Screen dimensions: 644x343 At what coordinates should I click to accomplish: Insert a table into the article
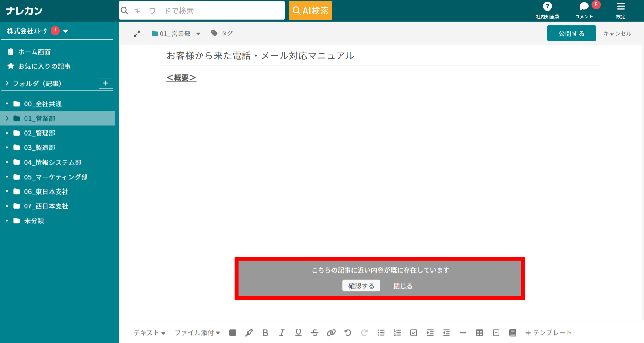(x=480, y=332)
